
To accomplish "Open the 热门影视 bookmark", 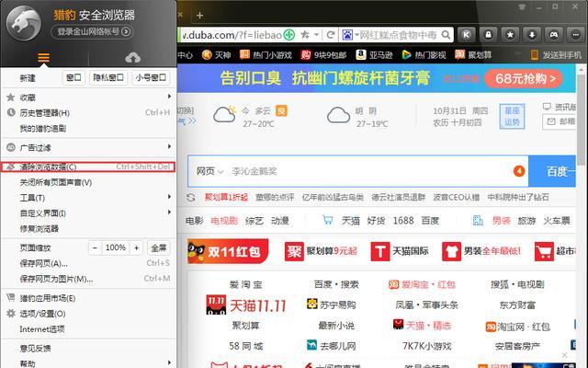I will (x=424, y=55).
